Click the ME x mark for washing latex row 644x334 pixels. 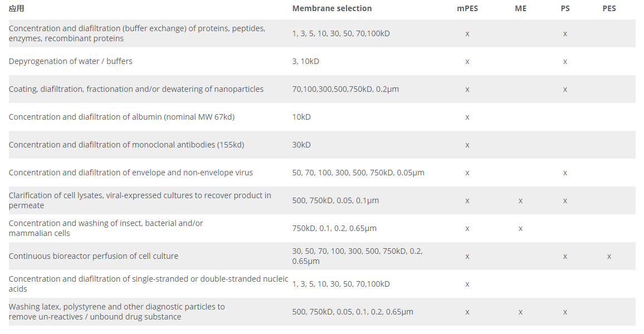520,312
